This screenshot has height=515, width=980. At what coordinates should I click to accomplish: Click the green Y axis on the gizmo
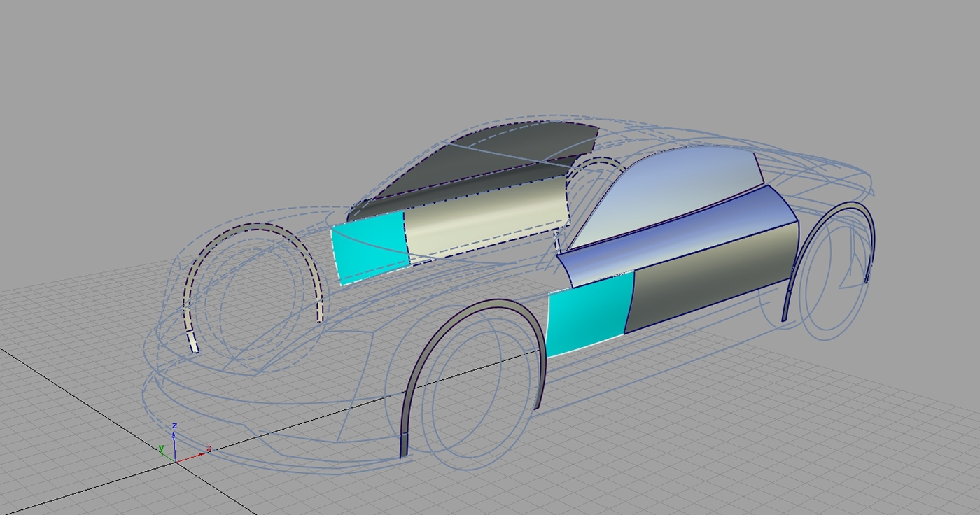(165, 452)
